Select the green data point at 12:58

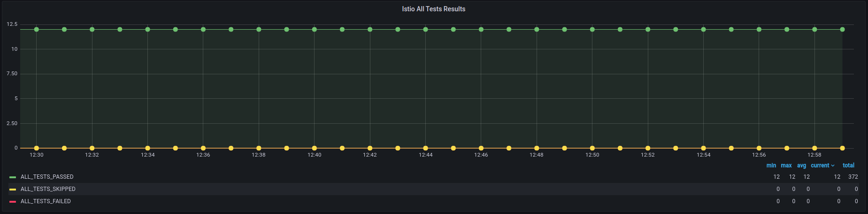point(814,30)
